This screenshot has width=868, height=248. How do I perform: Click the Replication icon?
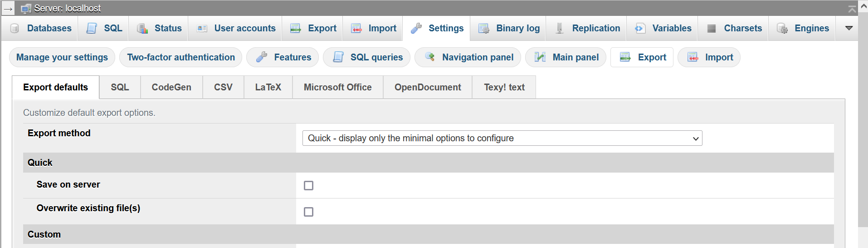(560, 28)
